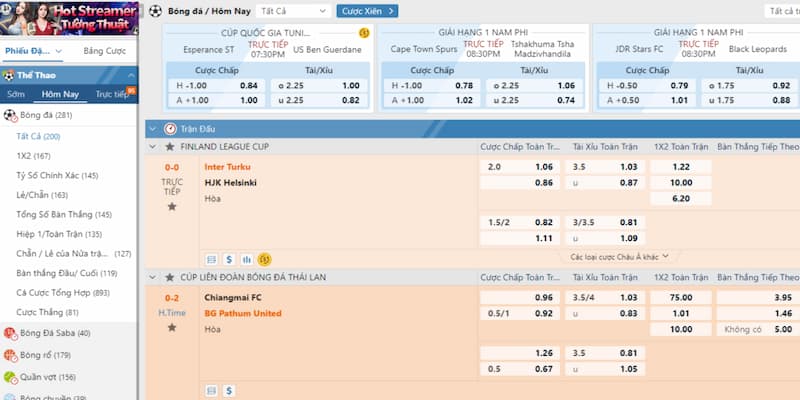
Task: Favorite the Chiangmai FC match star
Action: (x=172, y=328)
